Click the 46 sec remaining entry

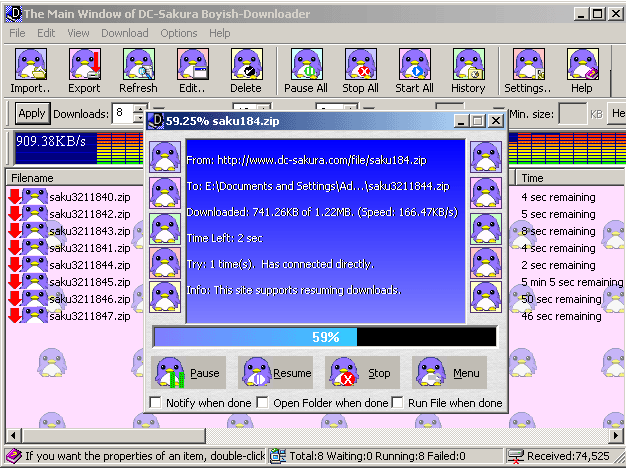(561, 316)
